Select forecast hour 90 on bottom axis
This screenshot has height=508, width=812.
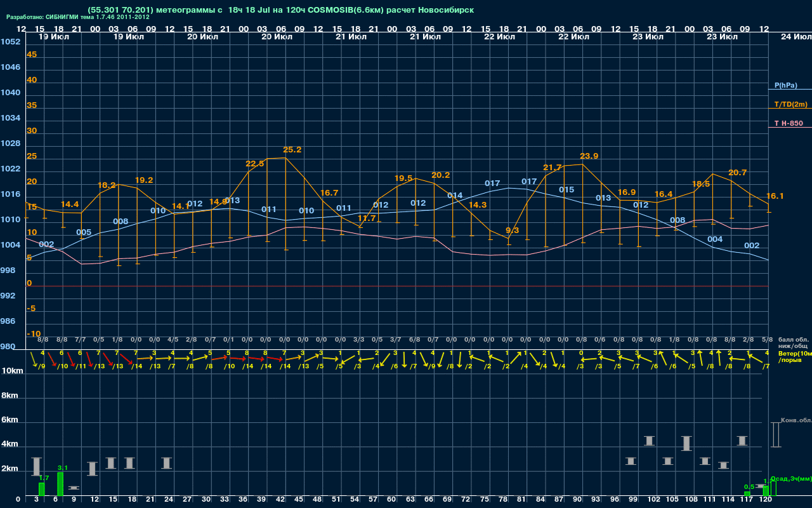point(577,500)
